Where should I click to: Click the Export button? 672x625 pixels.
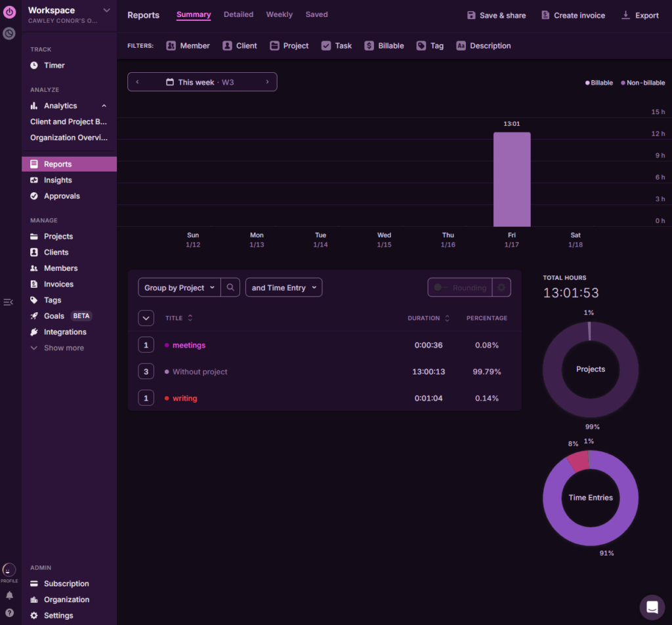pyautogui.click(x=640, y=15)
